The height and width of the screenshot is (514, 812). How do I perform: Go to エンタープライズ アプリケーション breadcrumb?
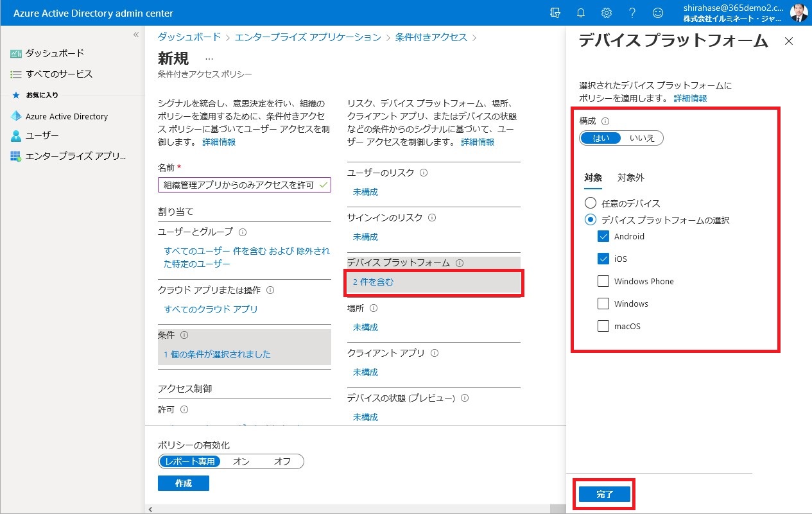tap(308, 37)
